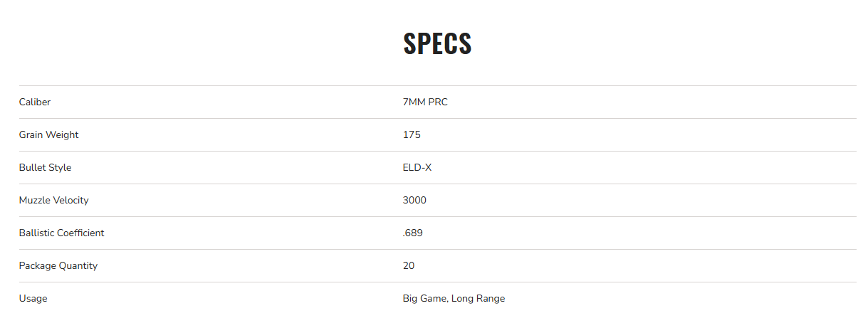This screenshot has width=868, height=323.
Task: Select the .689 ballistic coefficient value
Action: click(412, 233)
